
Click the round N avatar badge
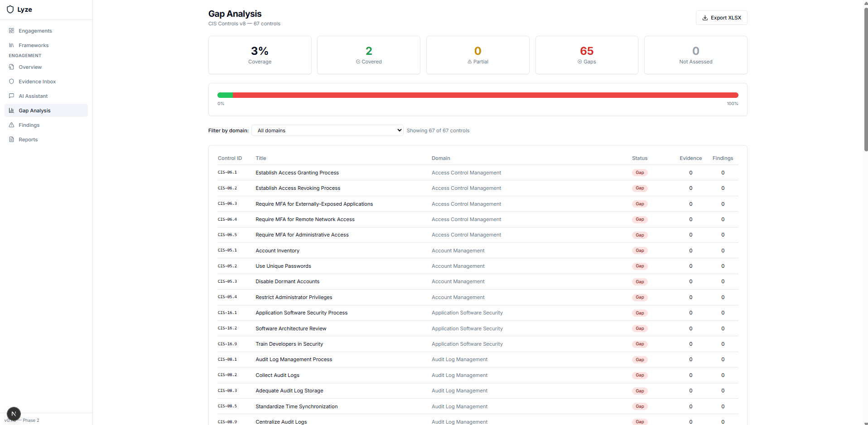point(14,414)
